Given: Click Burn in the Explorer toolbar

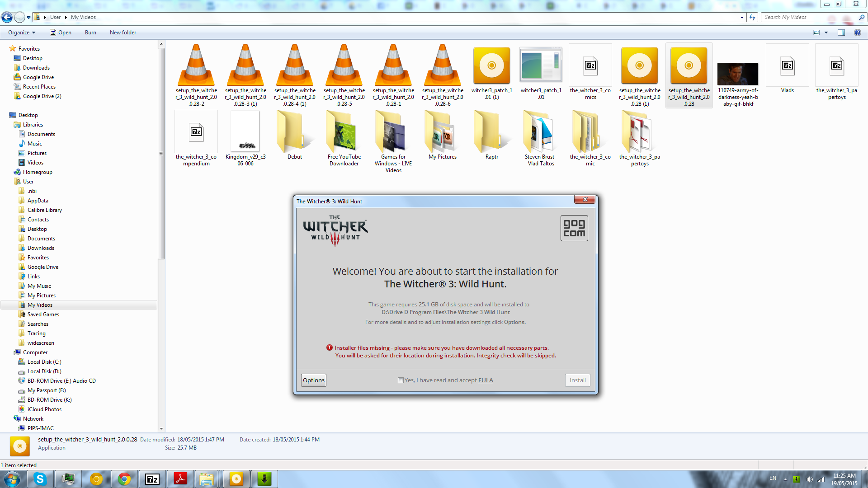Looking at the screenshot, I should 90,33.
